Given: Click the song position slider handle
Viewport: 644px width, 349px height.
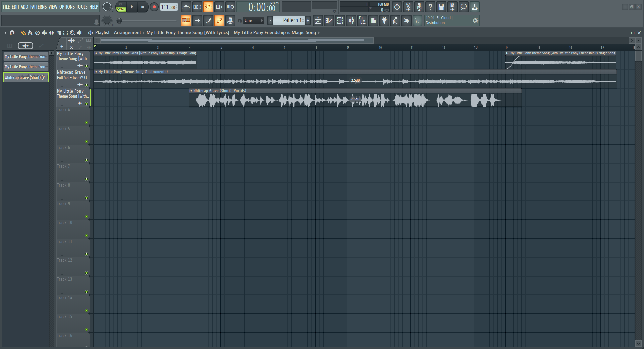Looking at the screenshot, I should pos(119,21).
